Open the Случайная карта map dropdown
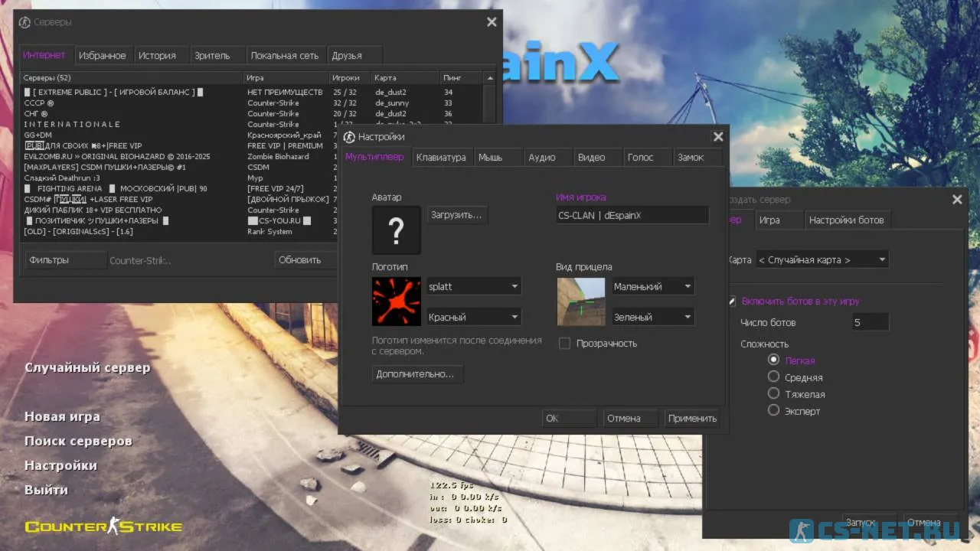Screen dimensions: 980x551 (x=822, y=259)
